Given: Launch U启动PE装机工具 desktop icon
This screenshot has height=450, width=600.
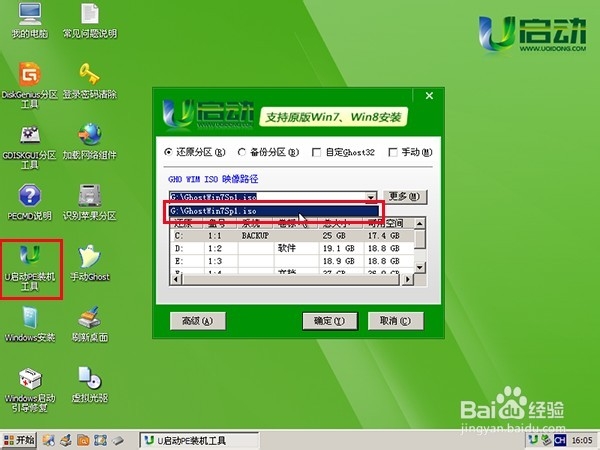Looking at the screenshot, I should [30, 268].
